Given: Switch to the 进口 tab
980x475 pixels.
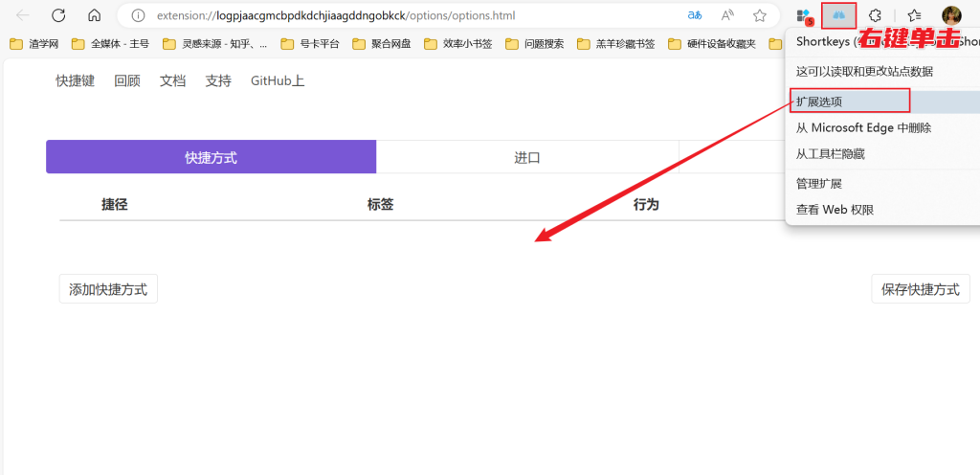Looking at the screenshot, I should [527, 157].
